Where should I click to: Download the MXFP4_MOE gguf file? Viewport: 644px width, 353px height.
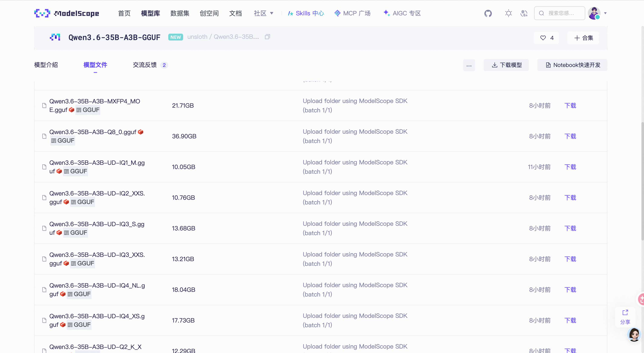[570, 106]
